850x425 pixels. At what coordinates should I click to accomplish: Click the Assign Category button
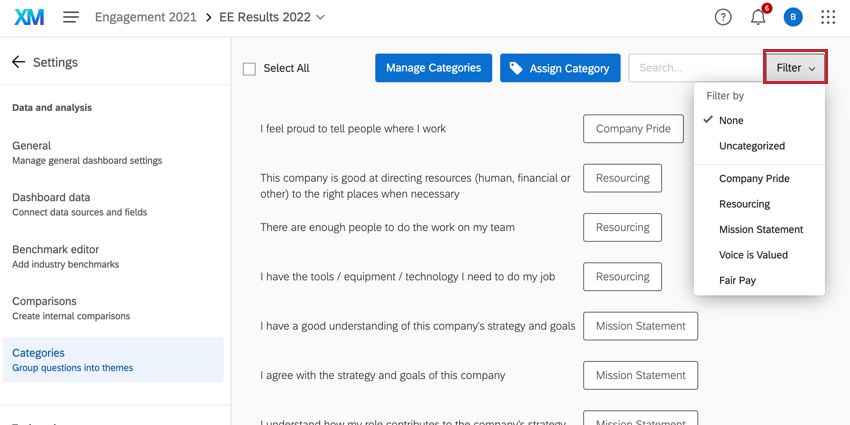tap(560, 68)
